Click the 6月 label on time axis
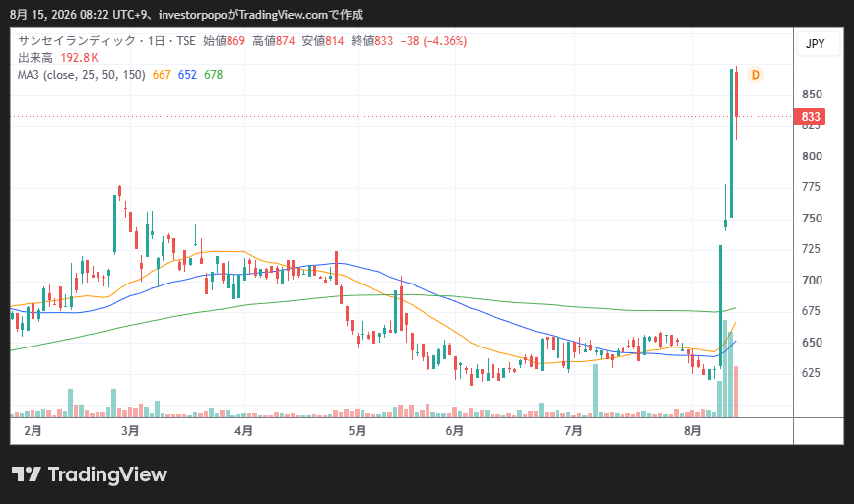Image resolution: width=854 pixels, height=504 pixels. point(455,431)
